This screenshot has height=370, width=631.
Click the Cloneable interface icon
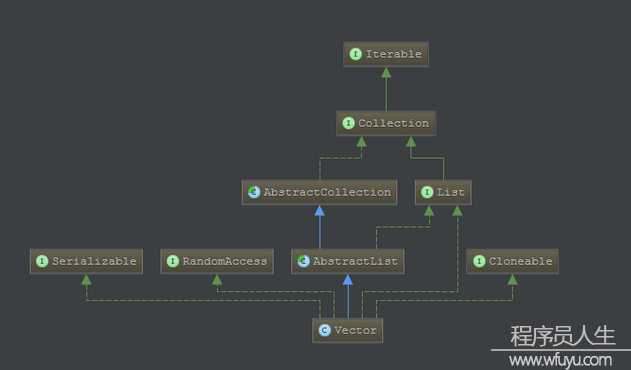(x=479, y=261)
